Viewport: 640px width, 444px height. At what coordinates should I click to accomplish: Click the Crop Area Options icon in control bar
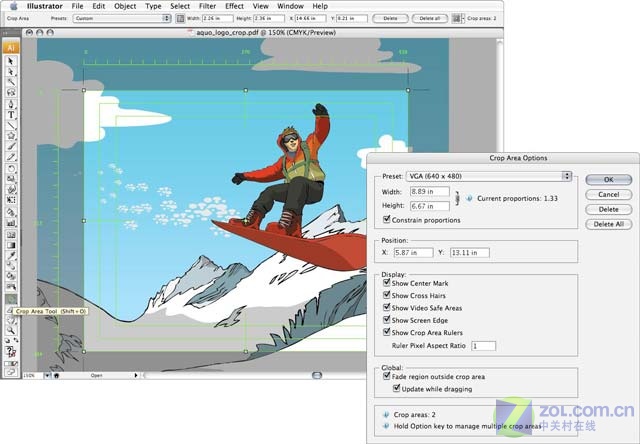point(180,18)
